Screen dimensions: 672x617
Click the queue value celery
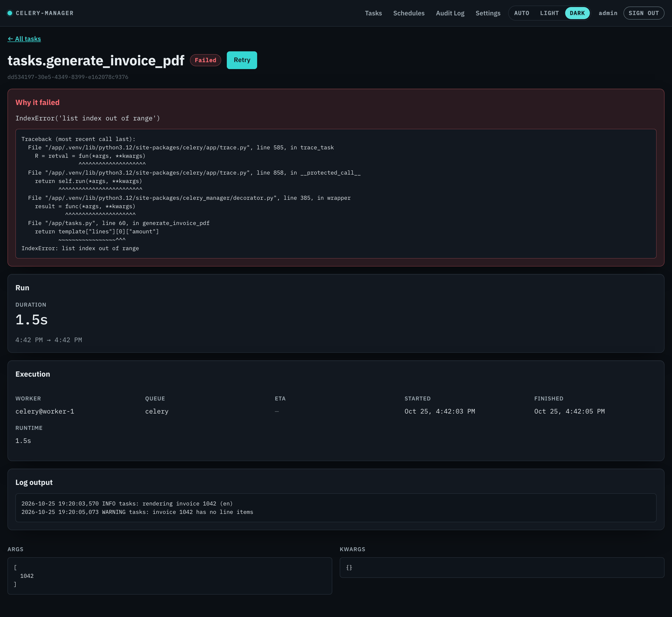tap(157, 411)
